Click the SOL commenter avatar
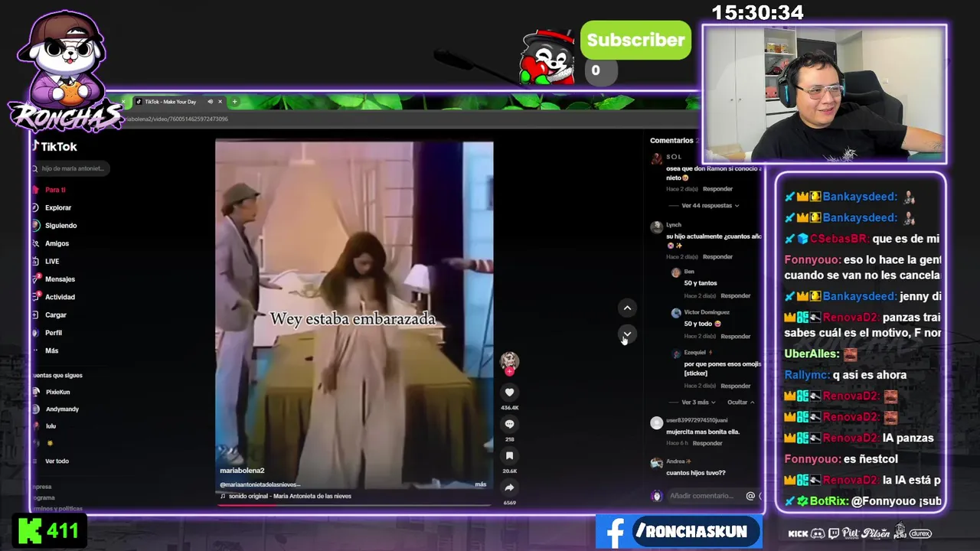The width and height of the screenshot is (980, 551). pos(656,159)
